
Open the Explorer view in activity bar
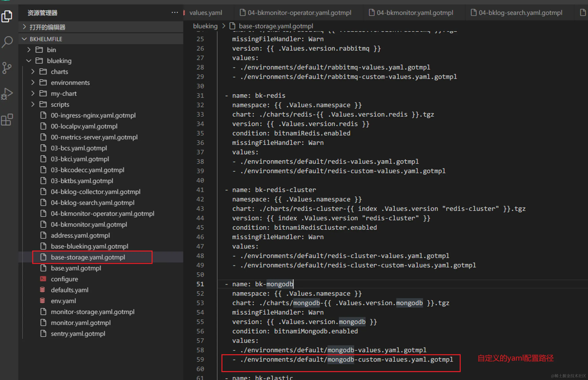click(7, 16)
